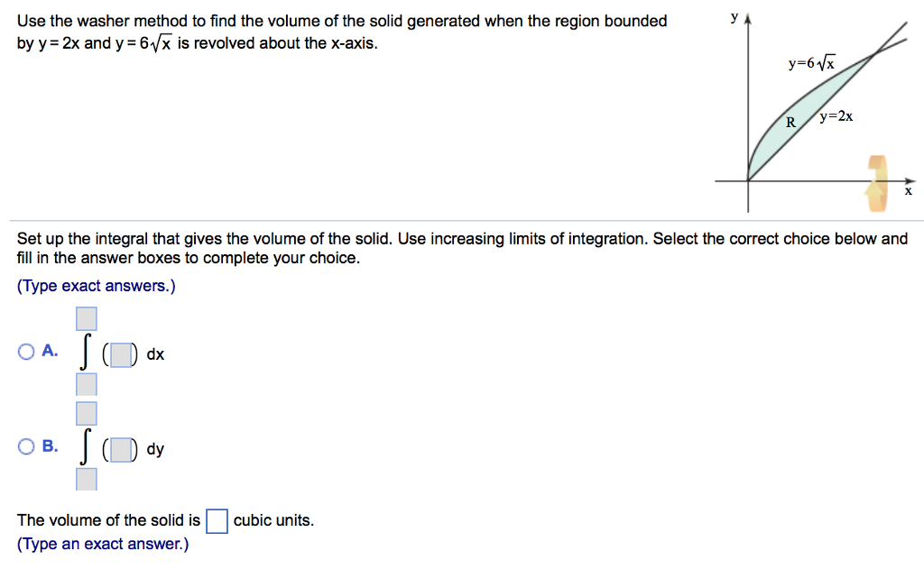The width and height of the screenshot is (924, 578).
Task: Click the upper limit box of integral A
Action: click(86, 318)
